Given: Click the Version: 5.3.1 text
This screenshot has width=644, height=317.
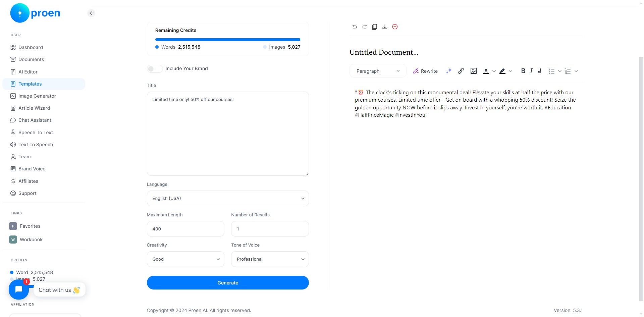Looking at the screenshot, I should pos(568,310).
